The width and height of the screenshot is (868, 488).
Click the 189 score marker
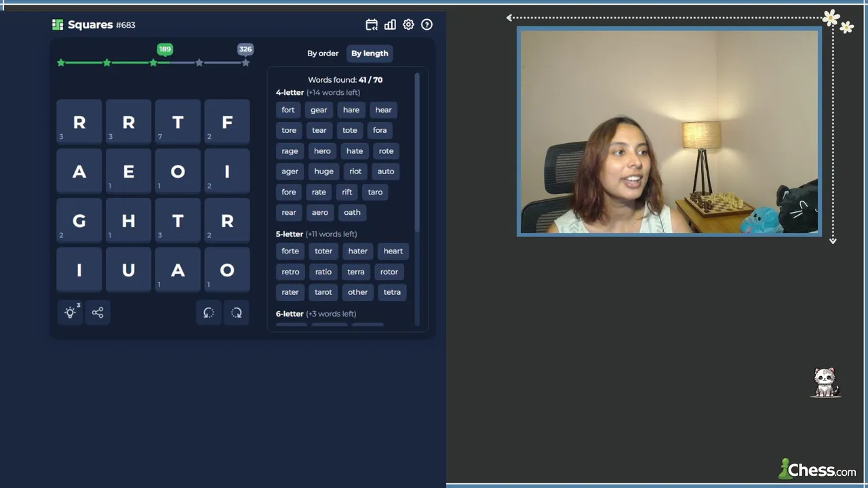[x=165, y=49]
